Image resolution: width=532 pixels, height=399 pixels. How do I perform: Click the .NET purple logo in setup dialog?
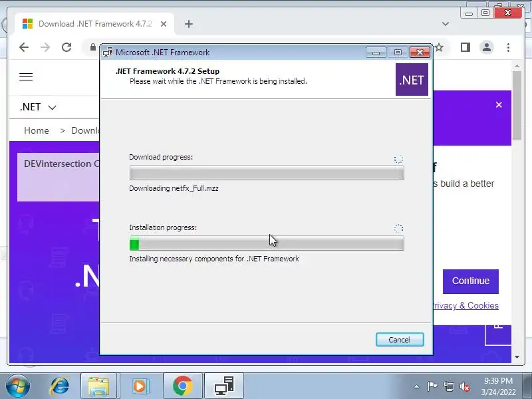(412, 80)
